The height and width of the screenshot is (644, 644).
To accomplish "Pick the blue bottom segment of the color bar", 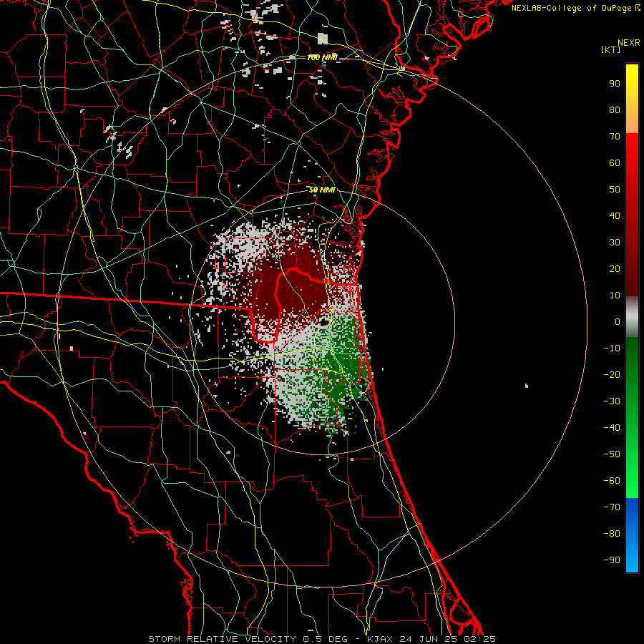I will click(x=632, y=535).
